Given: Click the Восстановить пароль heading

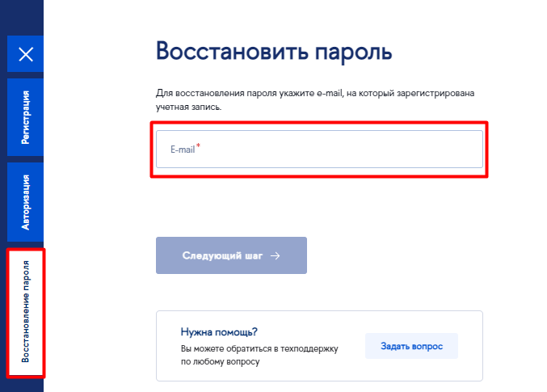Looking at the screenshot, I should [x=274, y=51].
